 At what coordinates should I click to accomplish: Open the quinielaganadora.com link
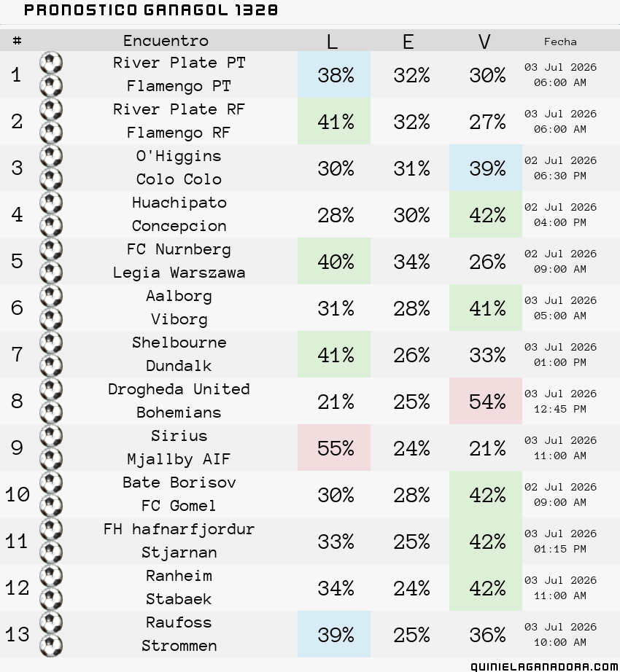point(545,666)
